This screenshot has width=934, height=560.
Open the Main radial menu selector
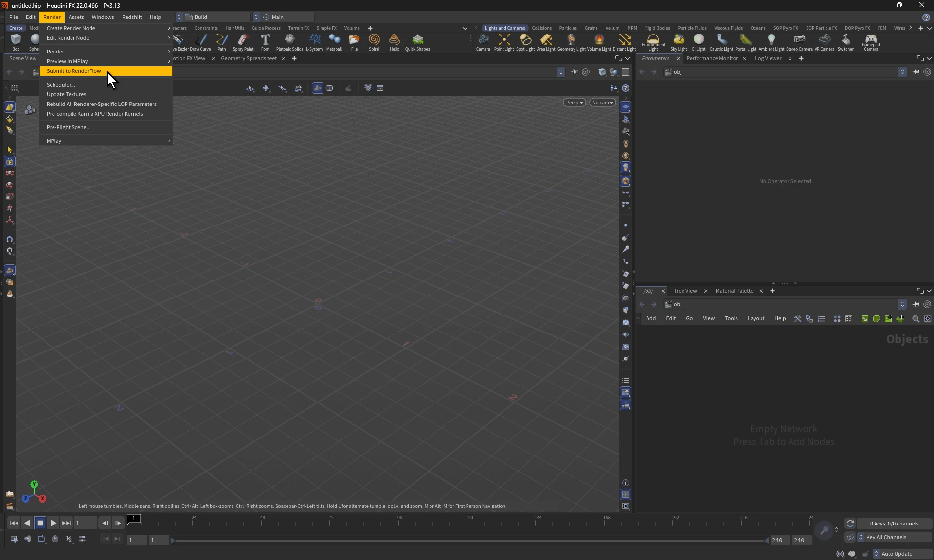(284, 17)
